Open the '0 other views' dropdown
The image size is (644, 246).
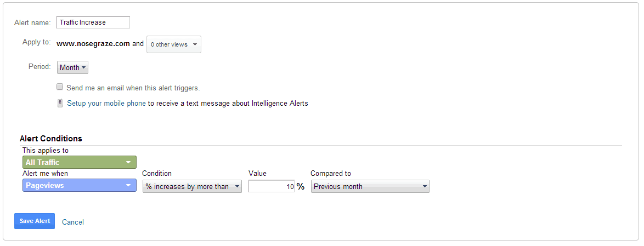pyautogui.click(x=173, y=44)
